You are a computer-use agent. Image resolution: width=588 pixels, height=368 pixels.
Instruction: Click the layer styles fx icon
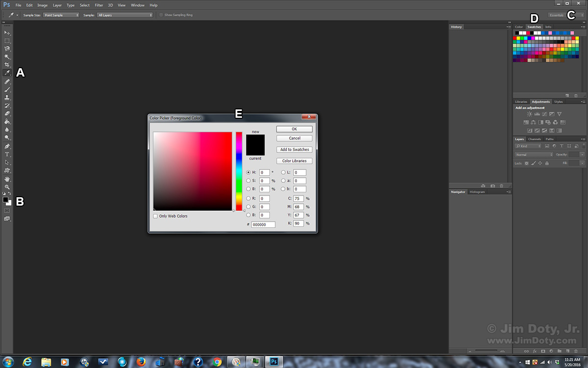(535, 351)
